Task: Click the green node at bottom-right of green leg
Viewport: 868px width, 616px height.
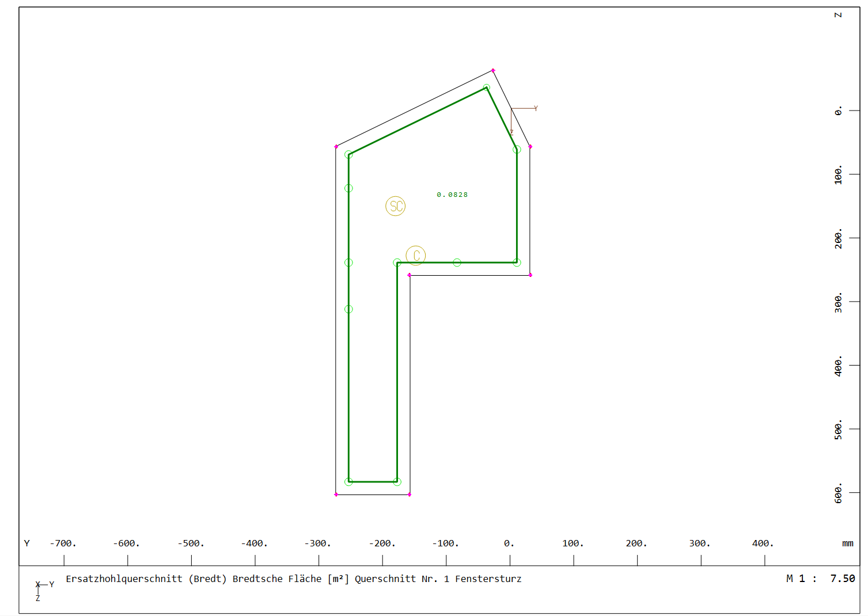Action: [397, 482]
